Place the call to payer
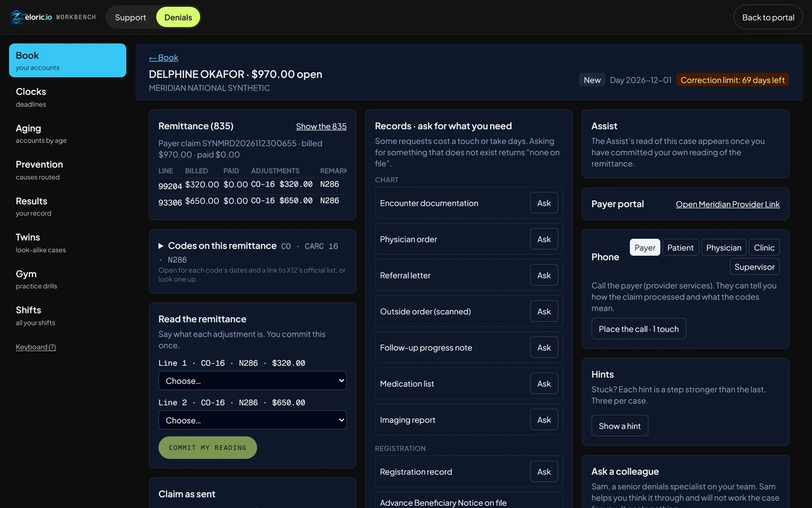 (638, 329)
